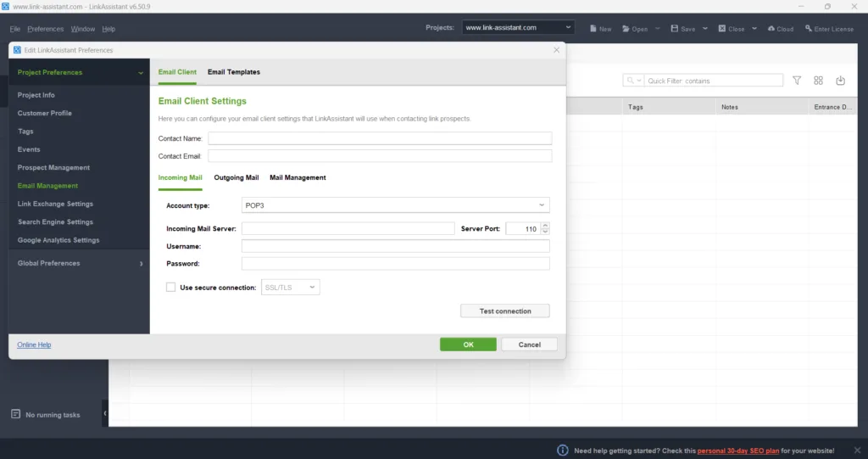Screen dimensions: 868x459
Task: Open the Projects dropdown
Action: point(518,27)
